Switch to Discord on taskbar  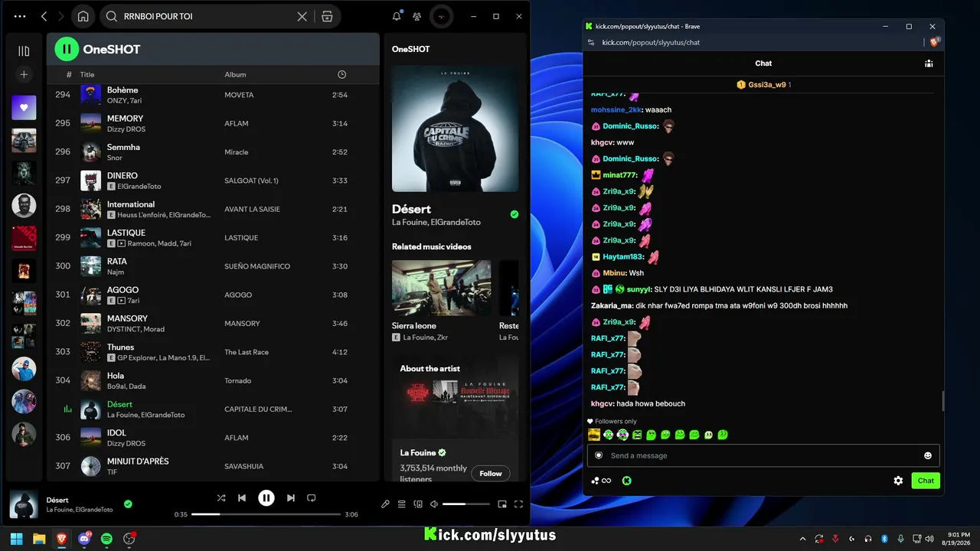click(84, 539)
